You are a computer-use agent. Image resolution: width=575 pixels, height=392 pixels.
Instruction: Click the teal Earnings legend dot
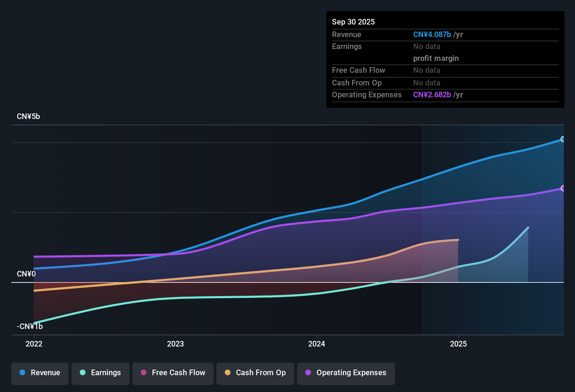83,373
